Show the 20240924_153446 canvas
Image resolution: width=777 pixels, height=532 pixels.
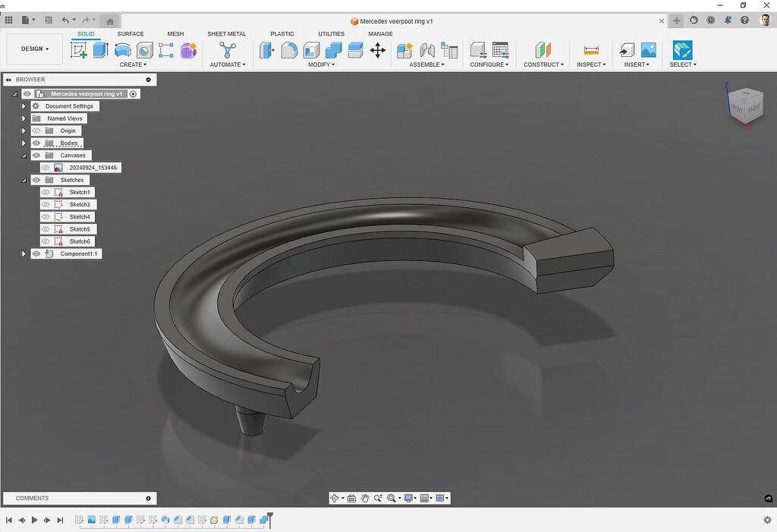pos(46,168)
